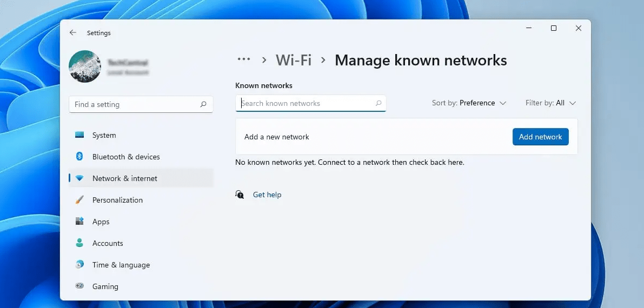Select Network & internet in sidebar
The height and width of the screenshot is (308, 644).
pyautogui.click(x=124, y=178)
